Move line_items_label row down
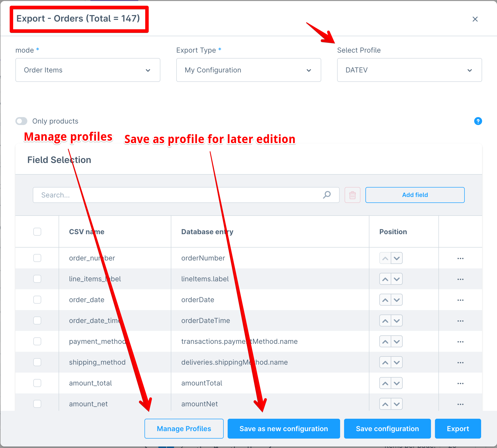 [x=397, y=279]
